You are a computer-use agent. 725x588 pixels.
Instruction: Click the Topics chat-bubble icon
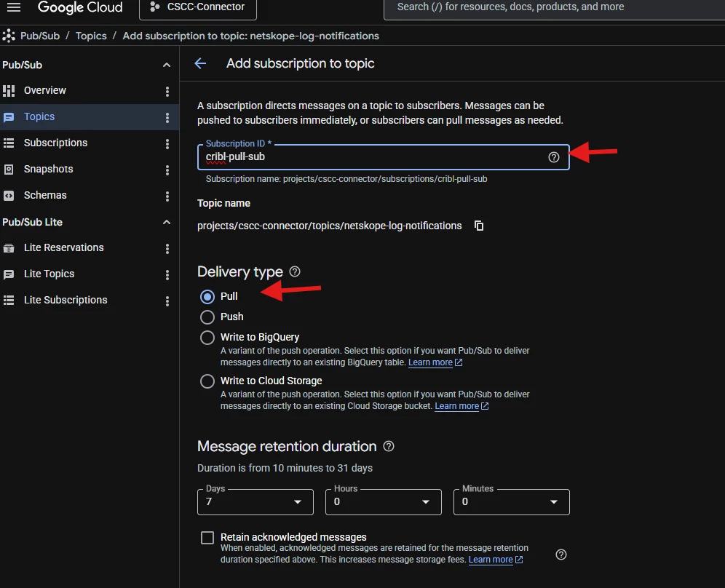(x=9, y=117)
